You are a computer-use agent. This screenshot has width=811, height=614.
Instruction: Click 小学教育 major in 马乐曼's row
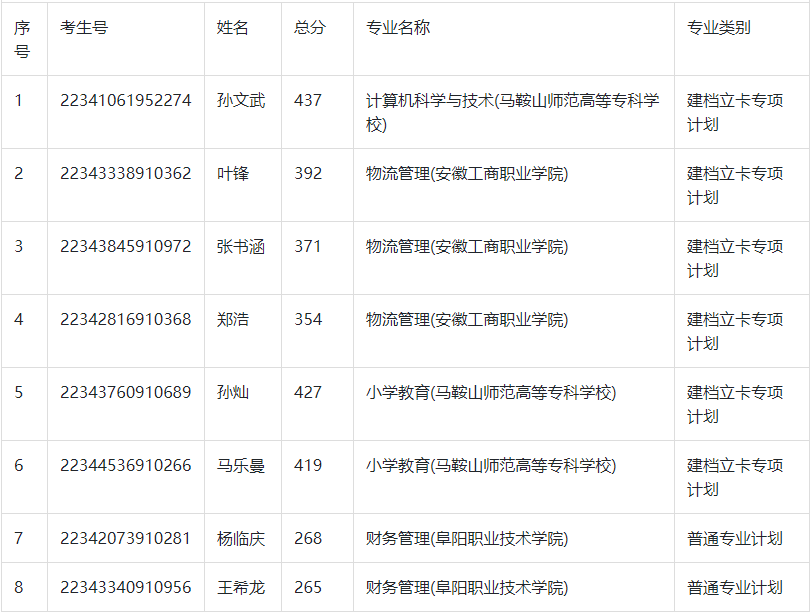pos(491,466)
